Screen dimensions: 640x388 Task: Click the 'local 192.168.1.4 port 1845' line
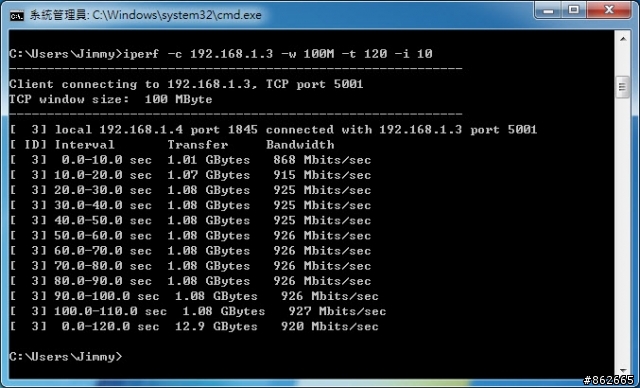[273, 130]
